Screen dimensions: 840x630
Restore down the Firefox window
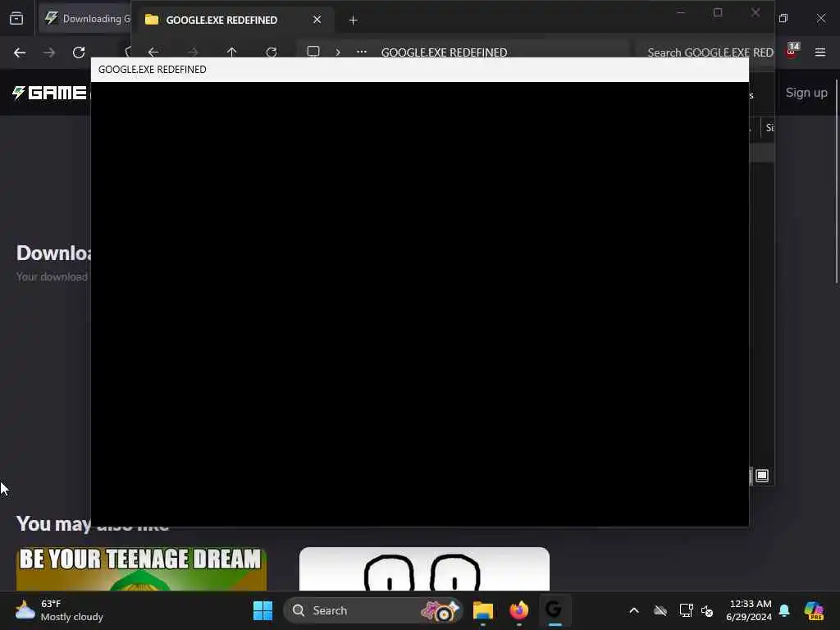783,18
